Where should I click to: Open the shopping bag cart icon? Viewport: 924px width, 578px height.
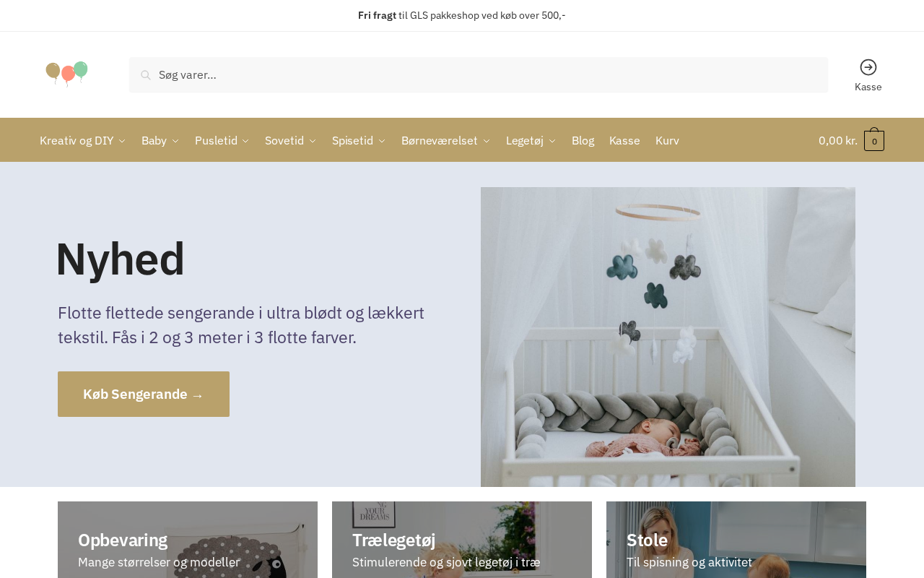click(x=874, y=139)
